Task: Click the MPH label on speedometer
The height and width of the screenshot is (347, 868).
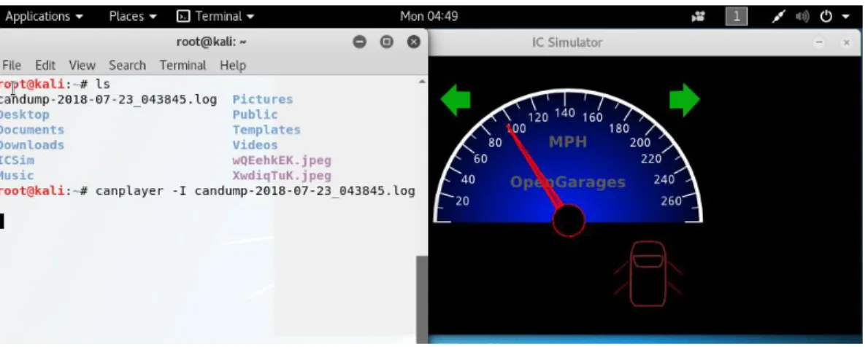Action: pos(567,142)
